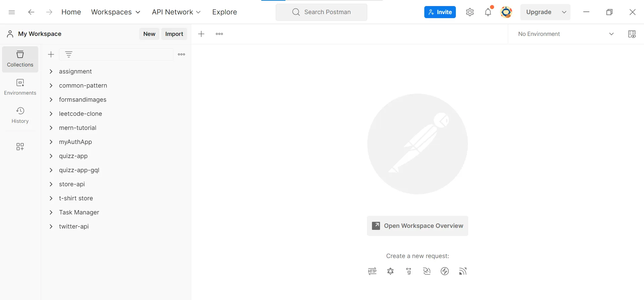Open the Home page

(x=71, y=12)
